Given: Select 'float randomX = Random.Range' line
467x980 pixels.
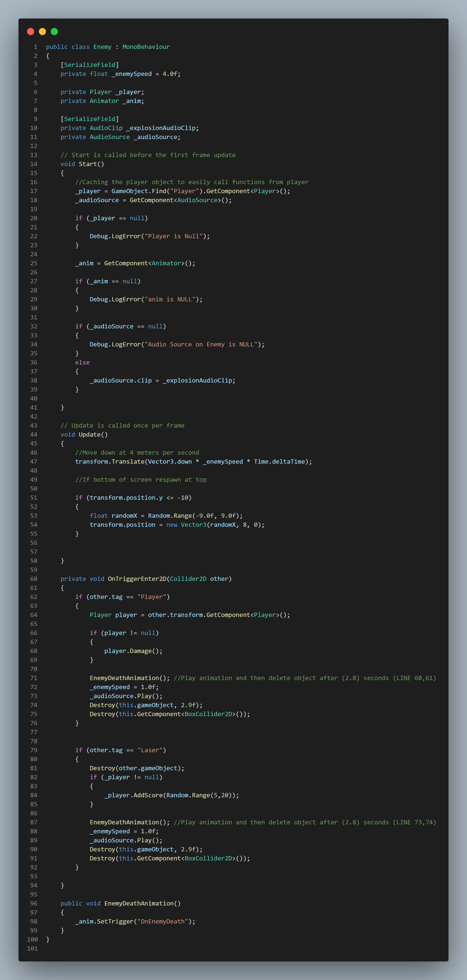Looking at the screenshot, I should [x=166, y=515].
